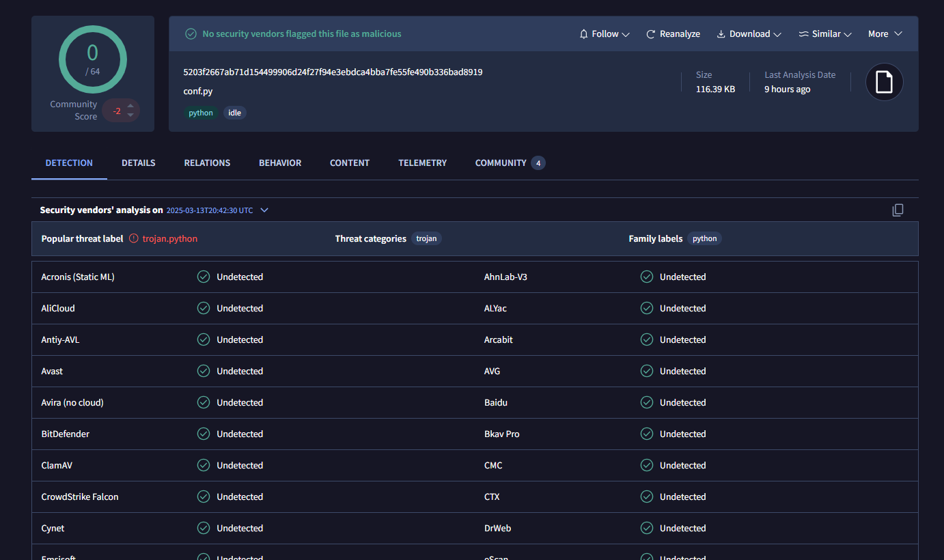Open the More dropdown menu
The width and height of the screenshot is (944, 560).
pyautogui.click(x=885, y=34)
